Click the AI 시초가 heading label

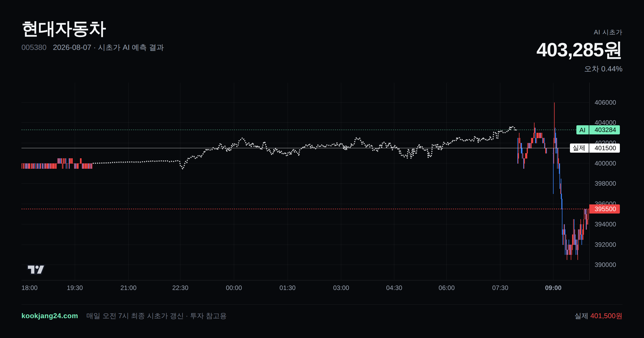(x=608, y=32)
